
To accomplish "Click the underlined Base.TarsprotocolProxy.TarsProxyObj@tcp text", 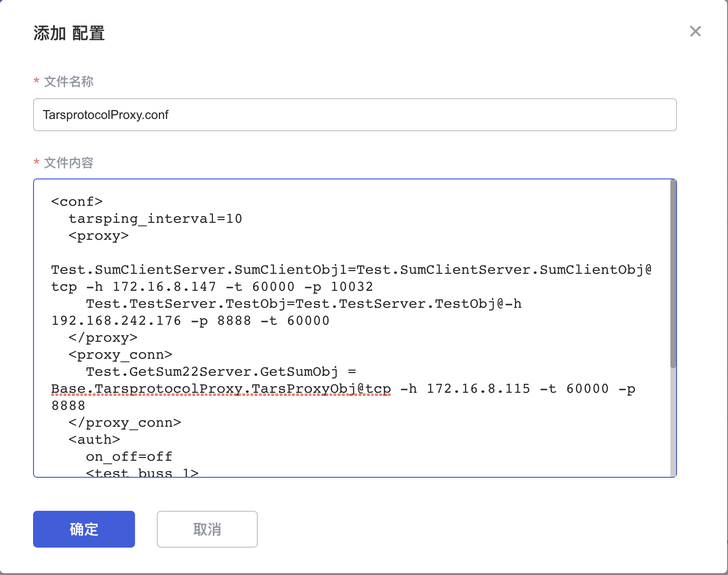I will tap(221, 389).
